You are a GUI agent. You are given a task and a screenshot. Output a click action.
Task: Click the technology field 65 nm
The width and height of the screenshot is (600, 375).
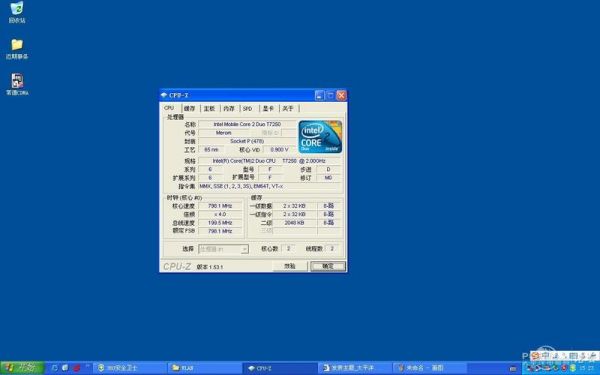coord(211,150)
